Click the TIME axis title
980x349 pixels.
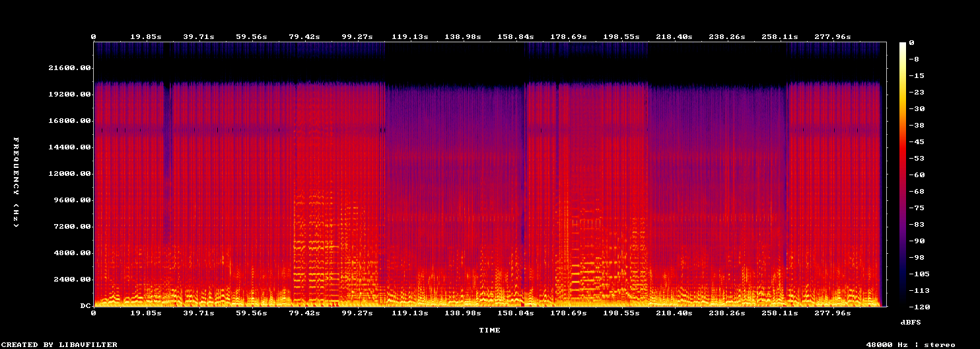click(489, 330)
